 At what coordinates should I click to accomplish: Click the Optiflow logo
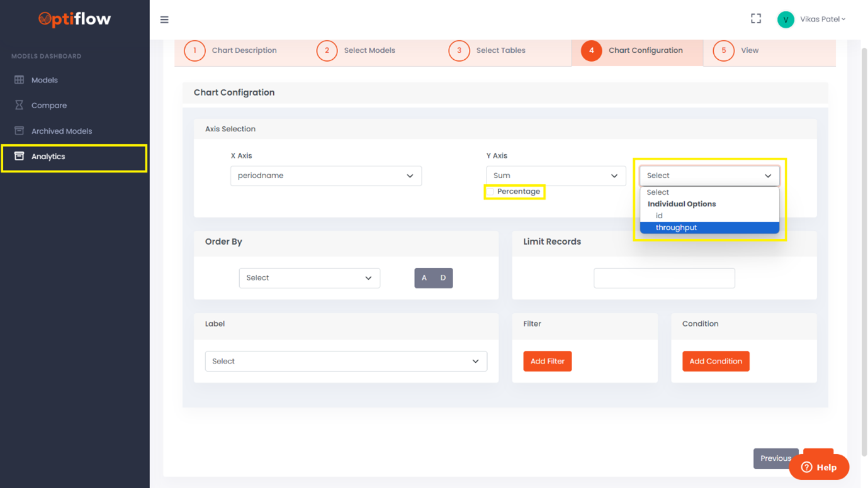pyautogui.click(x=74, y=19)
